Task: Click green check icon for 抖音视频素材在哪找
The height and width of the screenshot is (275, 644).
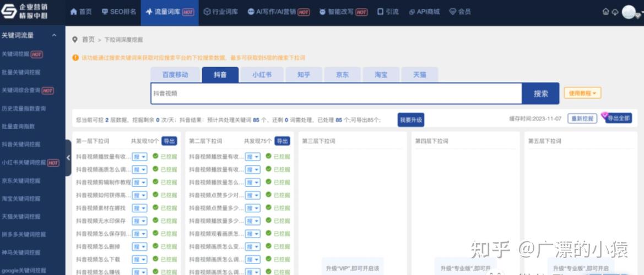Action: 155,207
